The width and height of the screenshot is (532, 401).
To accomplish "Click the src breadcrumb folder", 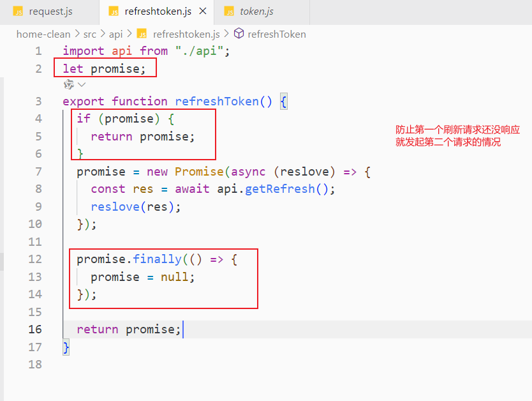I will [89, 34].
